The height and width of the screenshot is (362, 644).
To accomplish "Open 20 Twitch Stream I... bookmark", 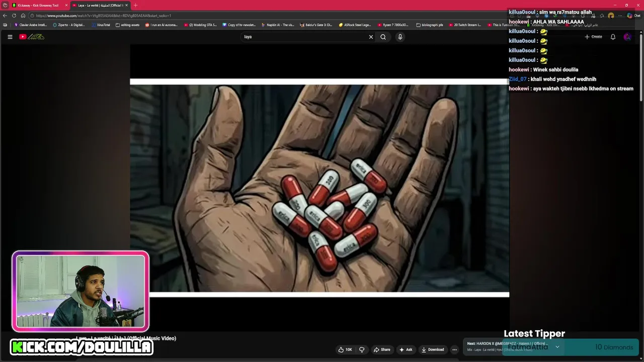I will (x=465, y=25).
